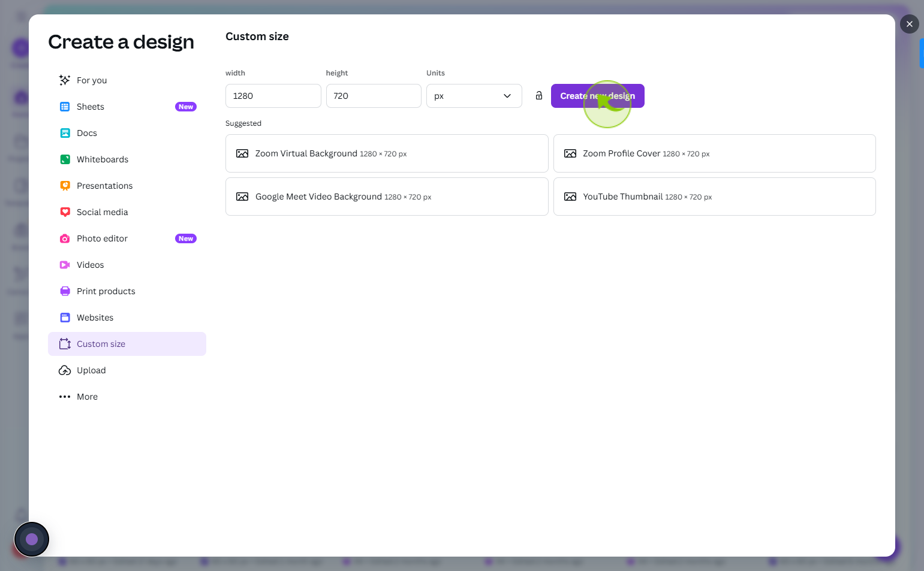Image resolution: width=924 pixels, height=571 pixels.
Task: Click the Units label
Action: (x=435, y=73)
